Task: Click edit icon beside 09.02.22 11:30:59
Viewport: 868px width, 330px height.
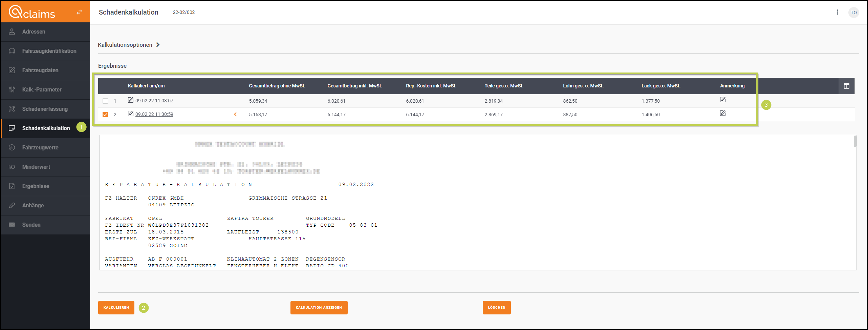Action: pos(130,114)
